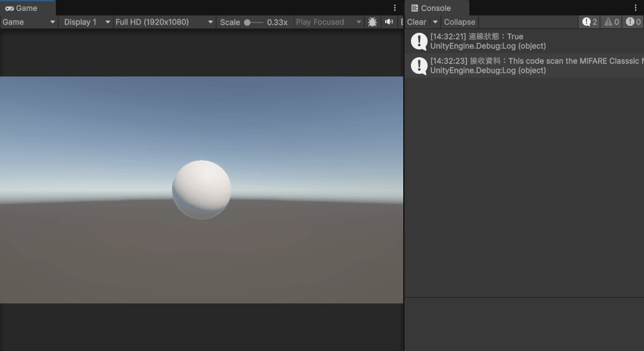The width and height of the screenshot is (644, 351).
Task: Toggle the warning message count filter
Action: pos(611,22)
